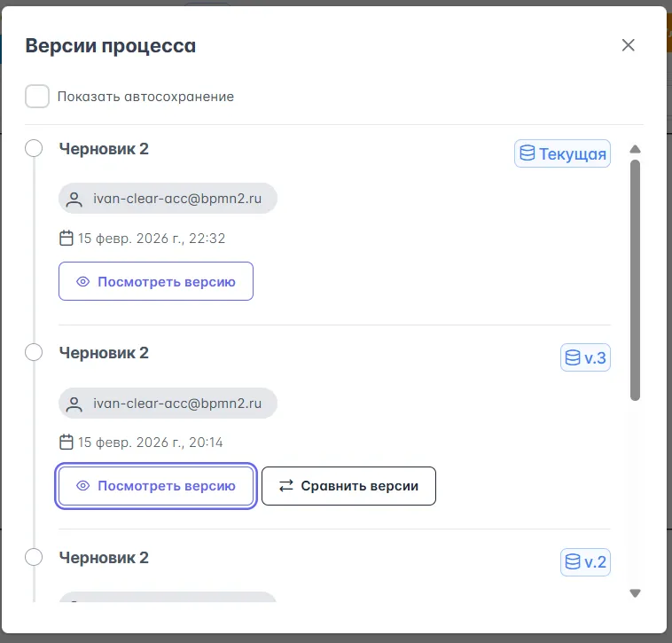Click the user icon in the v.3 email chip
Viewport: 672px width, 643px height.
click(x=76, y=404)
